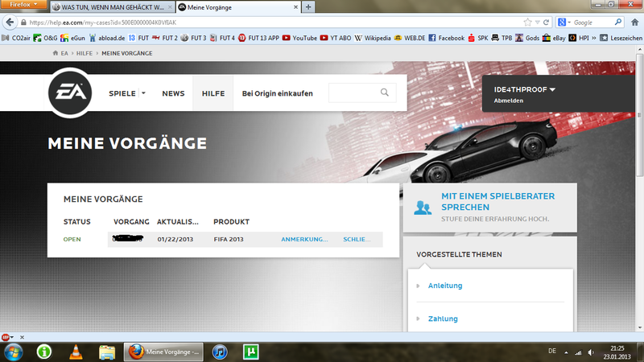Open the abload.de bookmark
644x362 pixels.
tap(107, 38)
